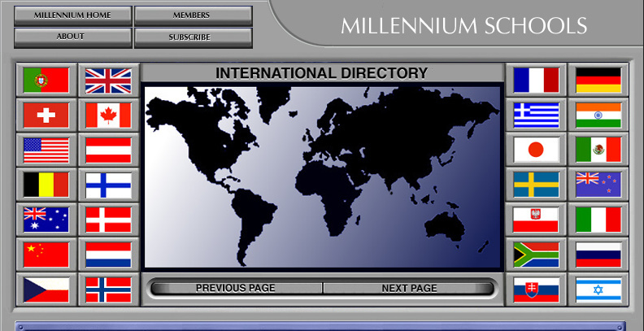Pick the Japan flag
Screen dimensions: 644x331
point(536,150)
